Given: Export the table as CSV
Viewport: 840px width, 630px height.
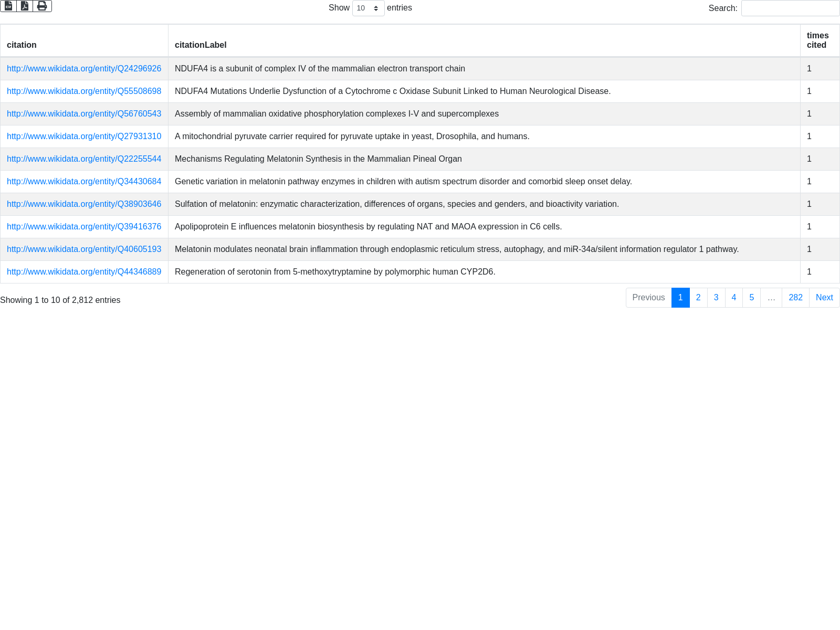Looking at the screenshot, I should [8, 6].
